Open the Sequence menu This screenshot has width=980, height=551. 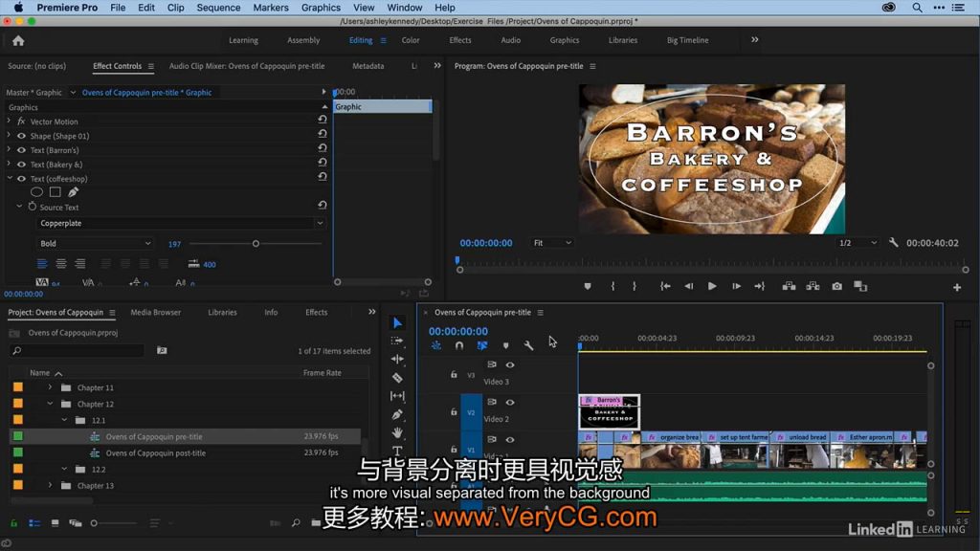[218, 8]
